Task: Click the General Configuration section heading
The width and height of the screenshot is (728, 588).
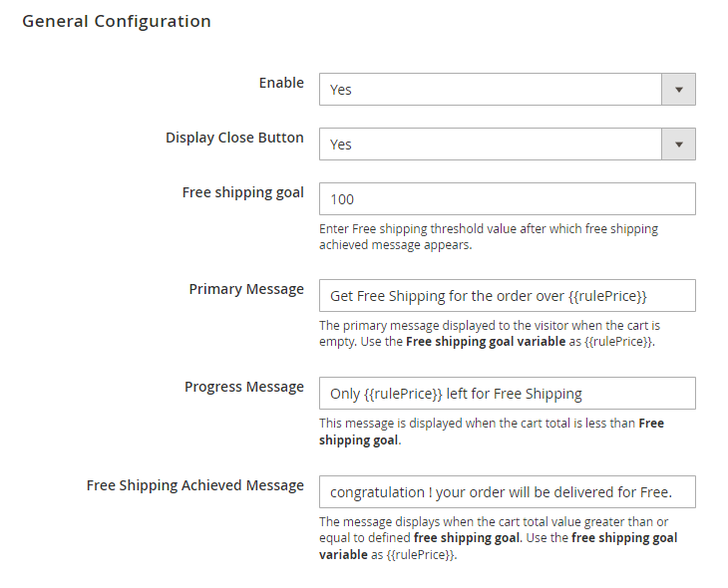Action: click(117, 21)
